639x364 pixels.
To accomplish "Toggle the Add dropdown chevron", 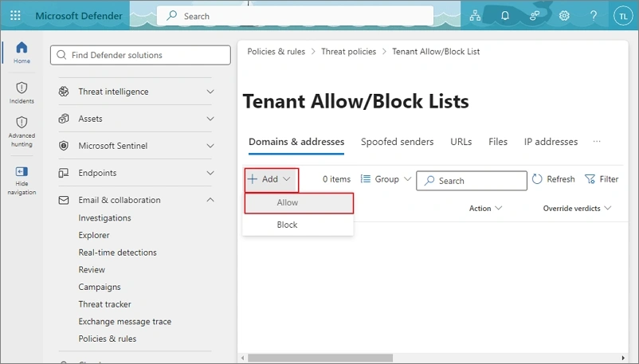I will [x=287, y=179].
